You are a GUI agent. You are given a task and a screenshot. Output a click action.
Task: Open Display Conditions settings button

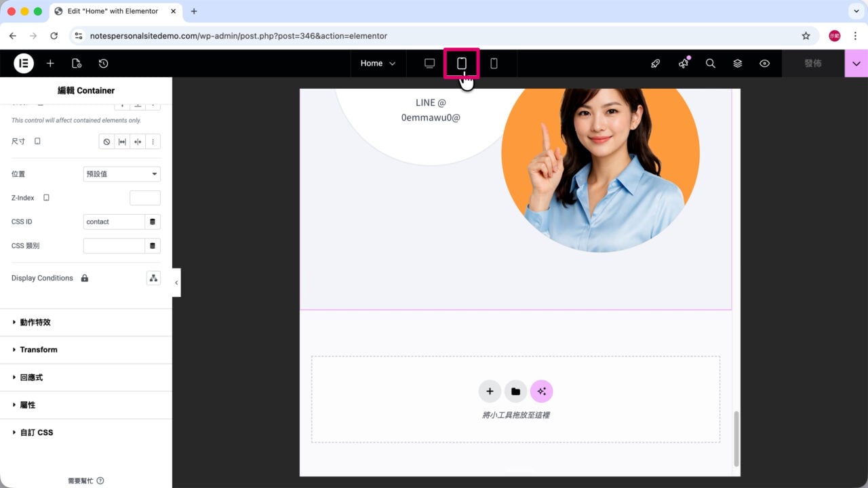click(x=153, y=278)
